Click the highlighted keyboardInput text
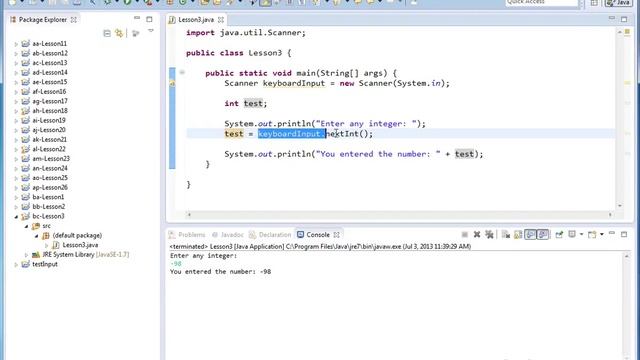The height and width of the screenshot is (360, 640). (x=291, y=134)
